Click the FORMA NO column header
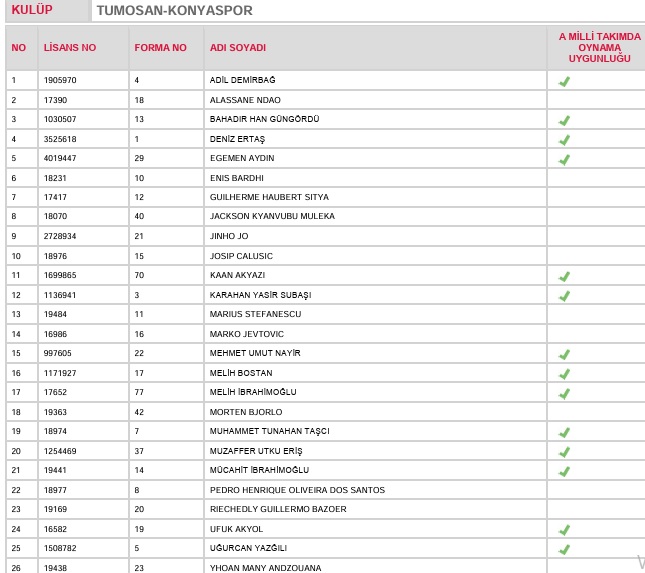 [x=160, y=48]
